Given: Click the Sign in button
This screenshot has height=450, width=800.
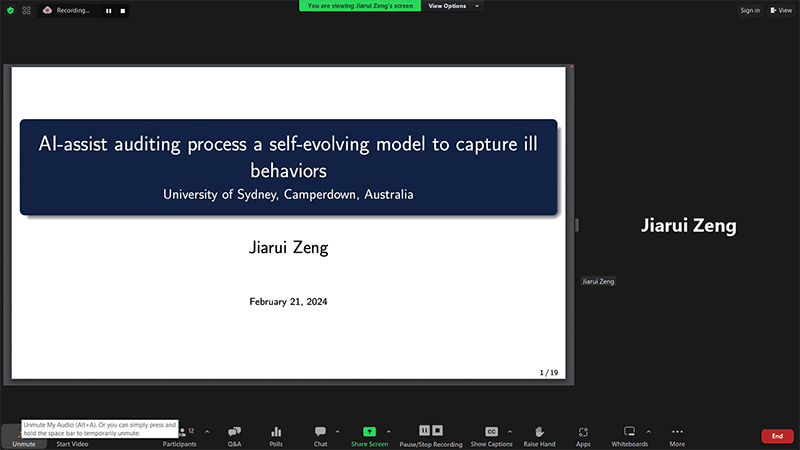Looking at the screenshot, I should coord(750,10).
